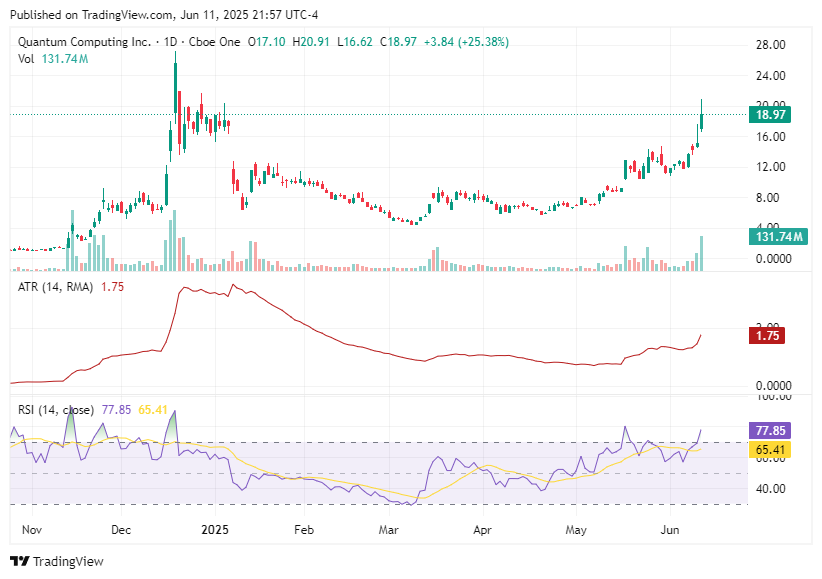Click the '12.00' price axis label
This screenshot has height=579, width=822.
coord(770,167)
